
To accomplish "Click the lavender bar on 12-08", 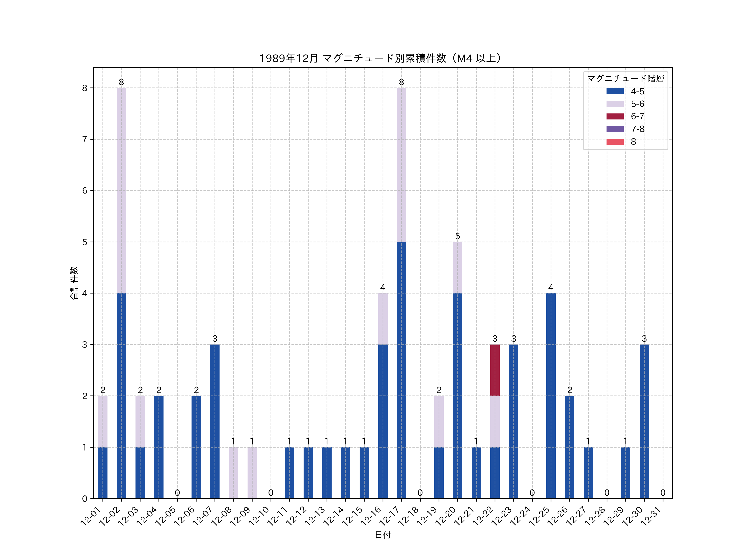I will (x=233, y=472).
